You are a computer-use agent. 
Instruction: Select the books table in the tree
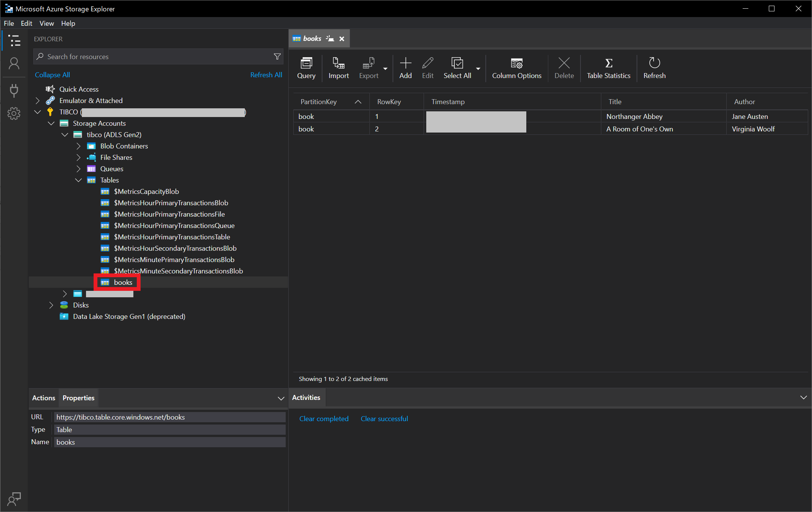pyautogui.click(x=123, y=282)
